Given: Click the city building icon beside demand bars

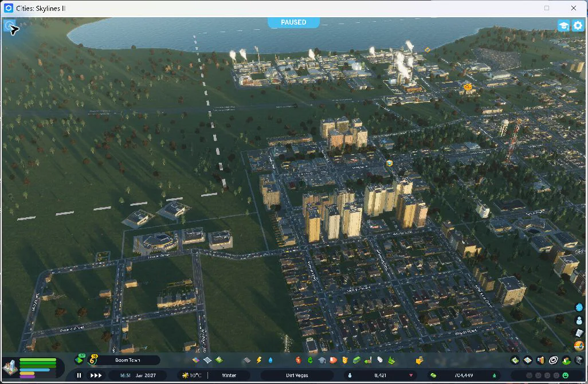Looking at the screenshot, I should [x=10, y=367].
